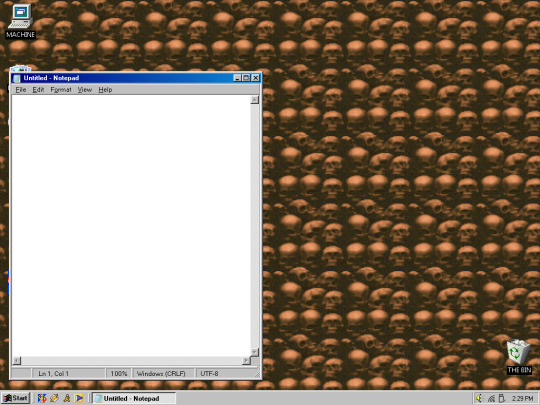Click 'Windows (CRLF)' in status bar
540x405 pixels.
pyautogui.click(x=161, y=374)
